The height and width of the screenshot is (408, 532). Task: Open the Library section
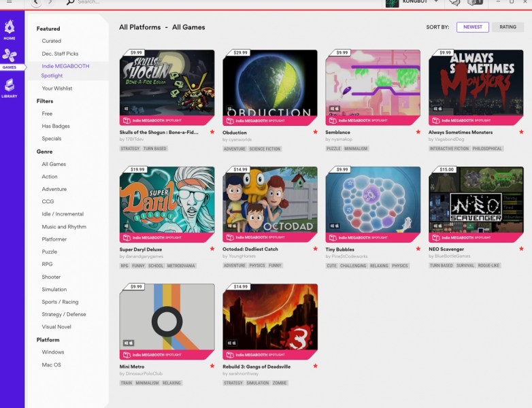(10, 88)
